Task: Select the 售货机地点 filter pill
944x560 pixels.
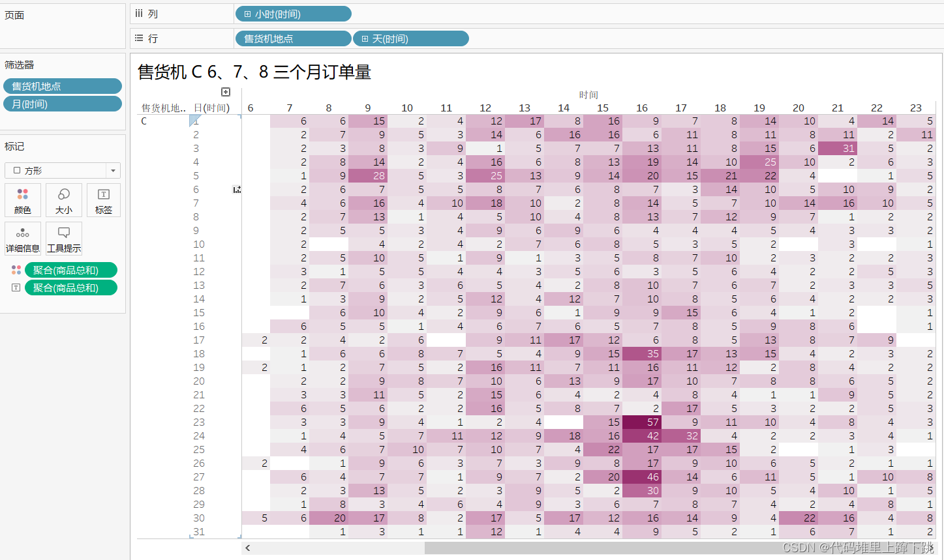Action: [63, 86]
